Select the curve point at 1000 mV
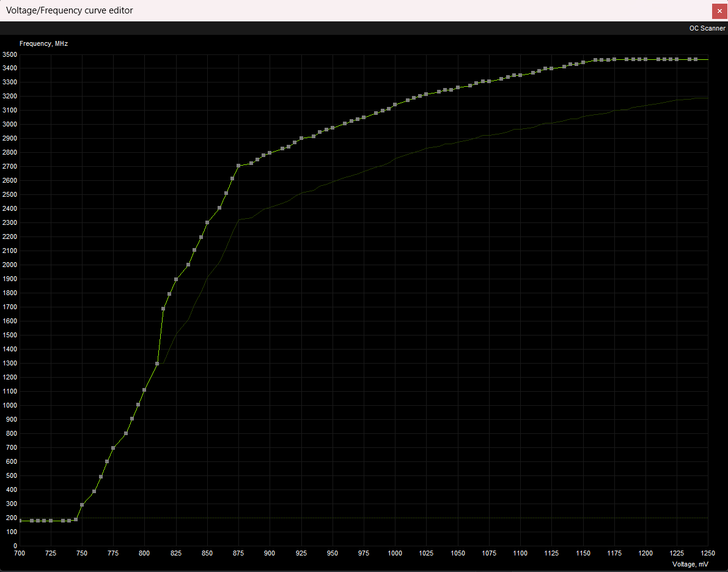This screenshot has height=572, width=728. coord(395,105)
